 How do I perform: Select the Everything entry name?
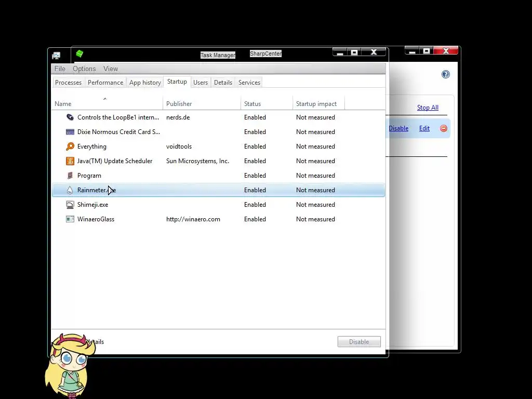point(92,147)
